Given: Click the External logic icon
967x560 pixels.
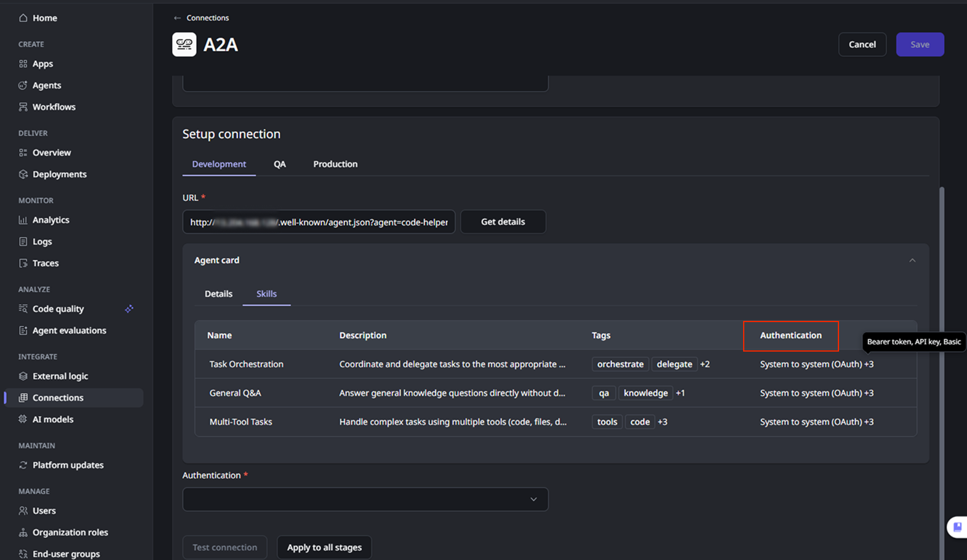Looking at the screenshot, I should (23, 376).
